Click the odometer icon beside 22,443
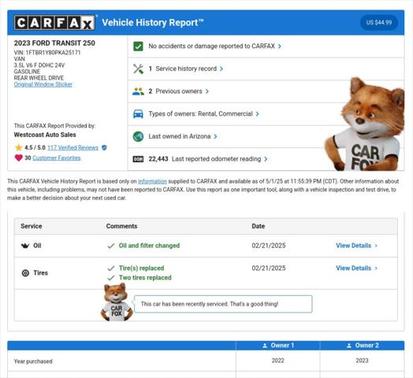Viewport: 413px width, 378px height. 138,159
